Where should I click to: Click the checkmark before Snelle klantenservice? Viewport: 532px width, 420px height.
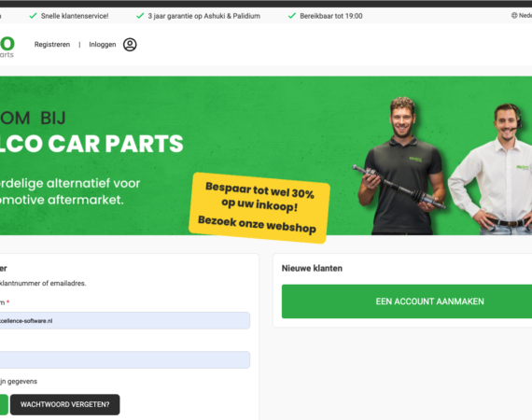pyautogui.click(x=33, y=16)
